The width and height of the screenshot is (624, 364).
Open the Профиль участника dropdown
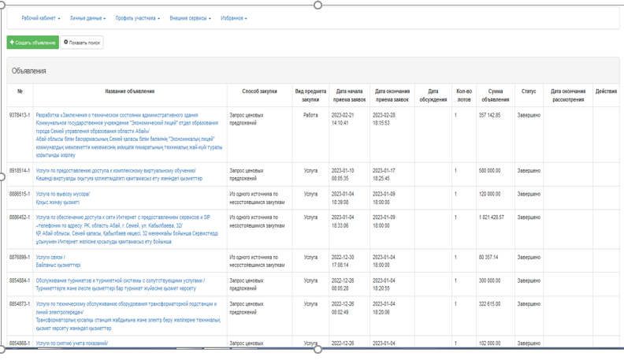pyautogui.click(x=137, y=18)
